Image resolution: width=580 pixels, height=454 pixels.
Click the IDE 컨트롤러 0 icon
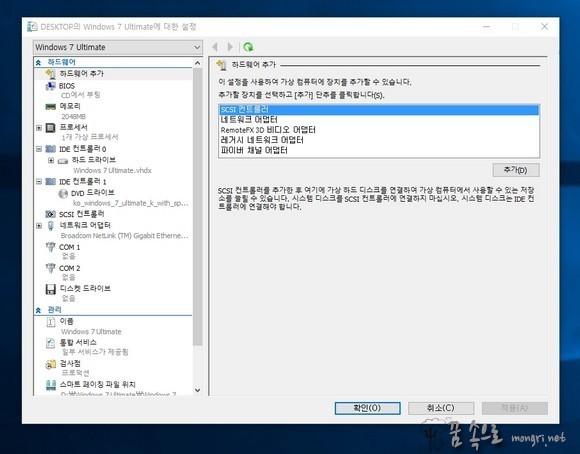tap(50, 149)
